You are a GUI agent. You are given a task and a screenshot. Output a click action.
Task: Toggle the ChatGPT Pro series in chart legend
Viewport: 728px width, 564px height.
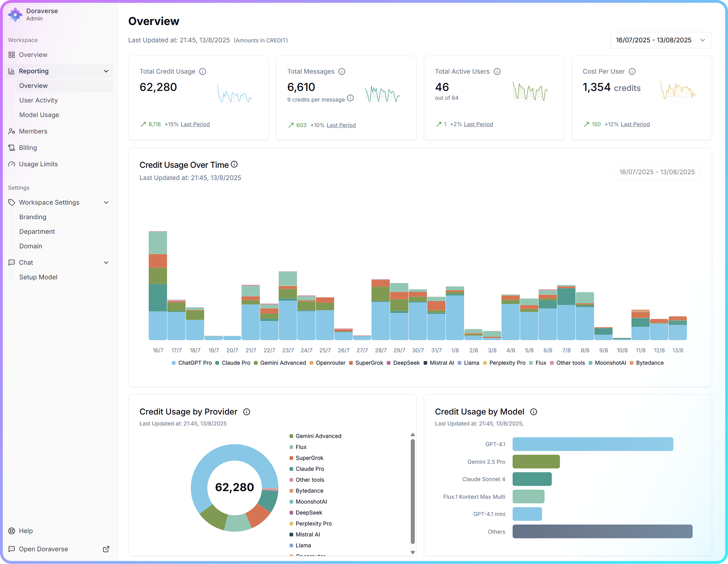tap(194, 363)
